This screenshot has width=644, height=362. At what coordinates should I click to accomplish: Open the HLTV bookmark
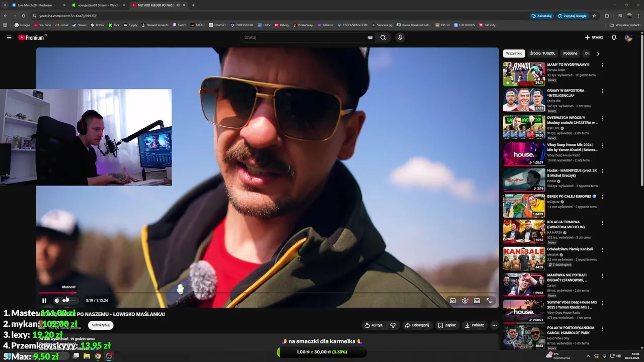264,25
